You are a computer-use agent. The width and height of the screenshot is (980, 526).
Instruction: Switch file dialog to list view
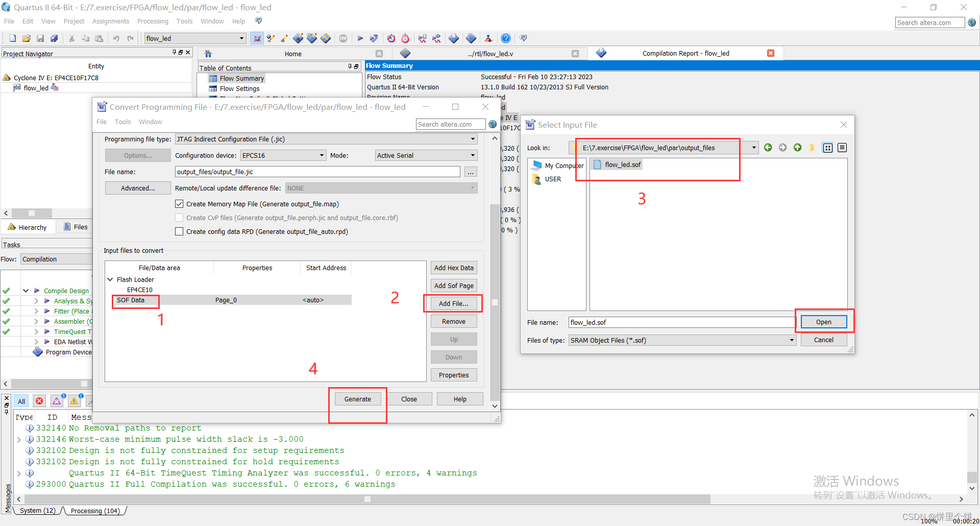coord(828,148)
